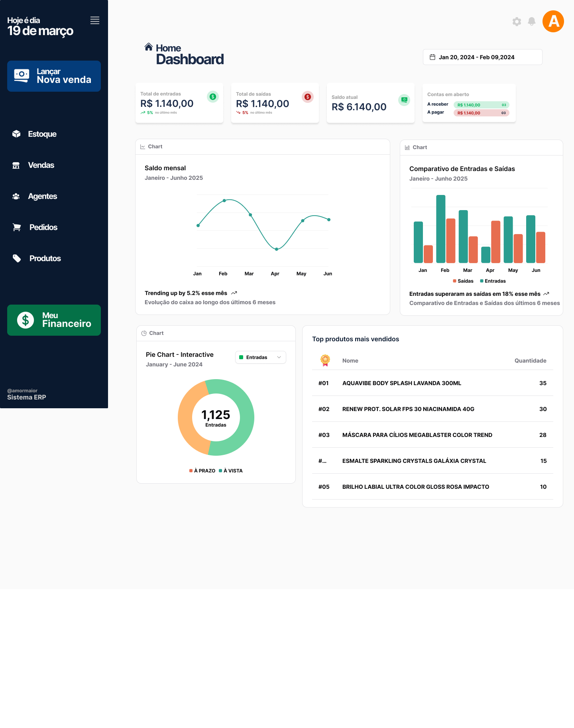Go to Pedidos in the sidebar
574x728 pixels.
point(43,227)
